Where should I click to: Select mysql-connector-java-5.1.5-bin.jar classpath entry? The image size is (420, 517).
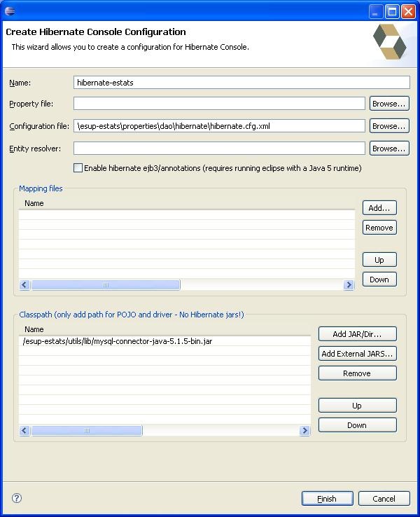click(x=118, y=341)
